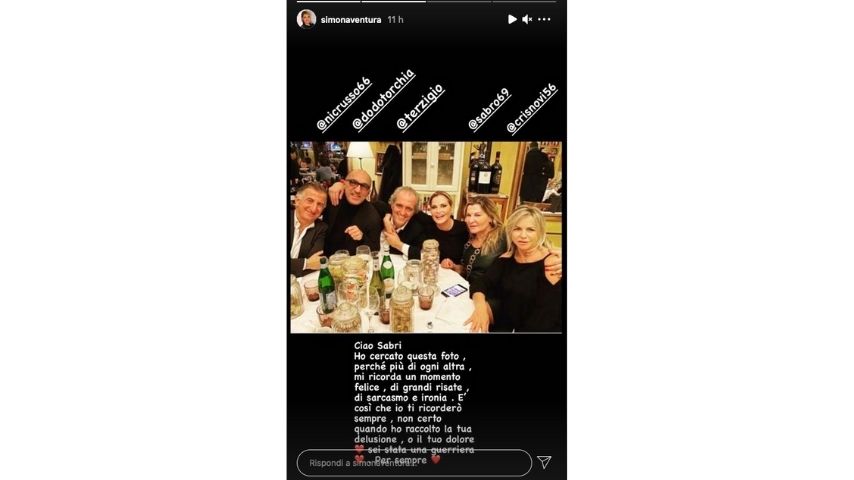Click the 'delusione, o il tuo dolore' caption line

tap(414, 439)
